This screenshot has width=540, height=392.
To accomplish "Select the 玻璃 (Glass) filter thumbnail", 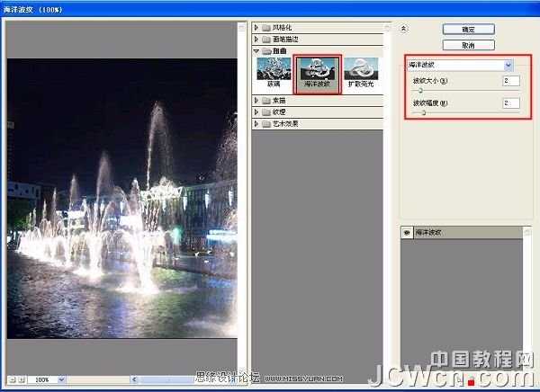I will click(x=274, y=73).
